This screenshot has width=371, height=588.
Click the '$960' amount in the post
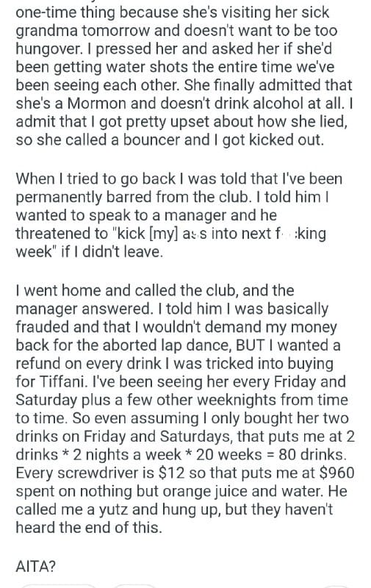336,473
